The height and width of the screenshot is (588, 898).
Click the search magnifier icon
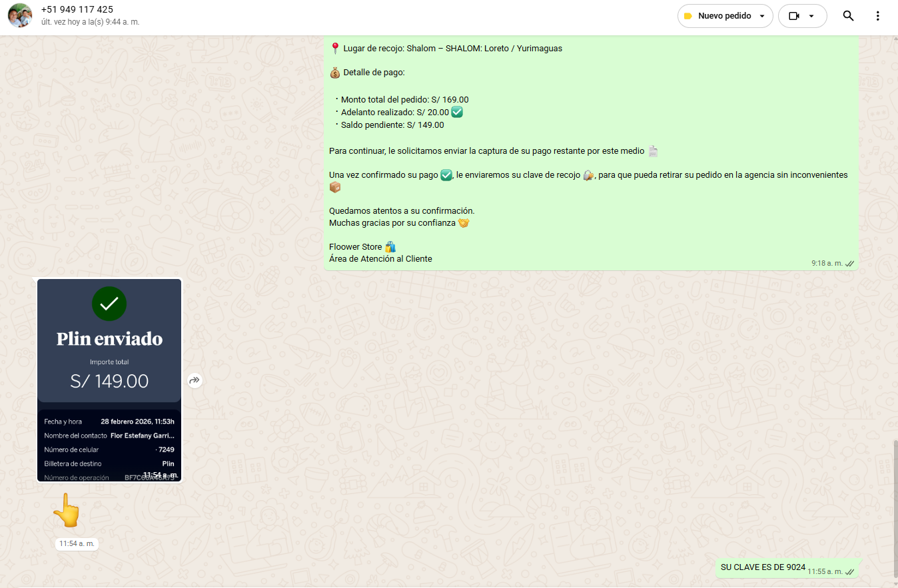pyautogui.click(x=848, y=16)
